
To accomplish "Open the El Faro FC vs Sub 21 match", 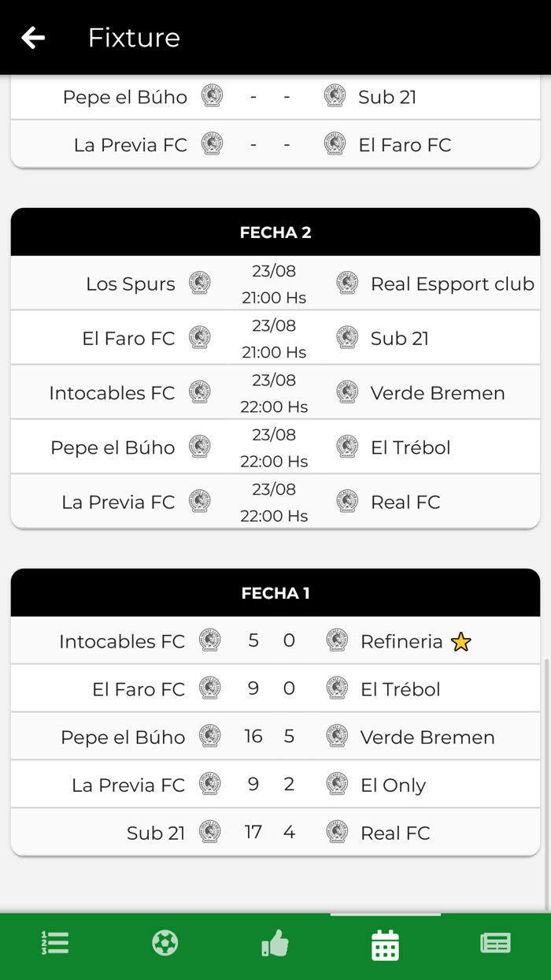I will (x=275, y=337).
